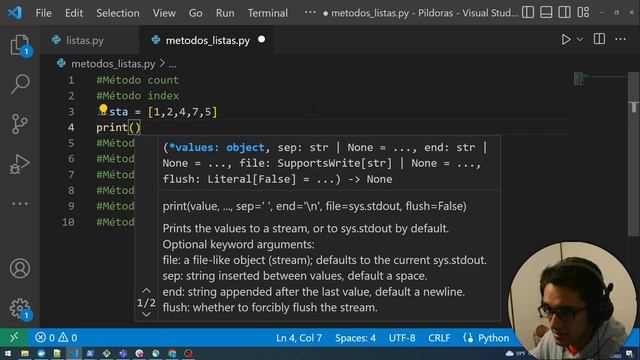This screenshot has height=360, width=640.
Task: Show previous signature in hint popup
Action: (146, 291)
